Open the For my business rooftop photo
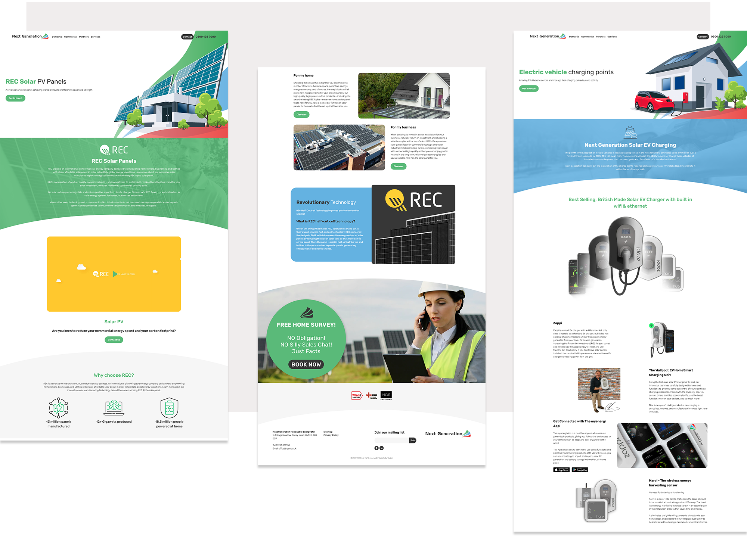The image size is (747, 560). (339, 147)
